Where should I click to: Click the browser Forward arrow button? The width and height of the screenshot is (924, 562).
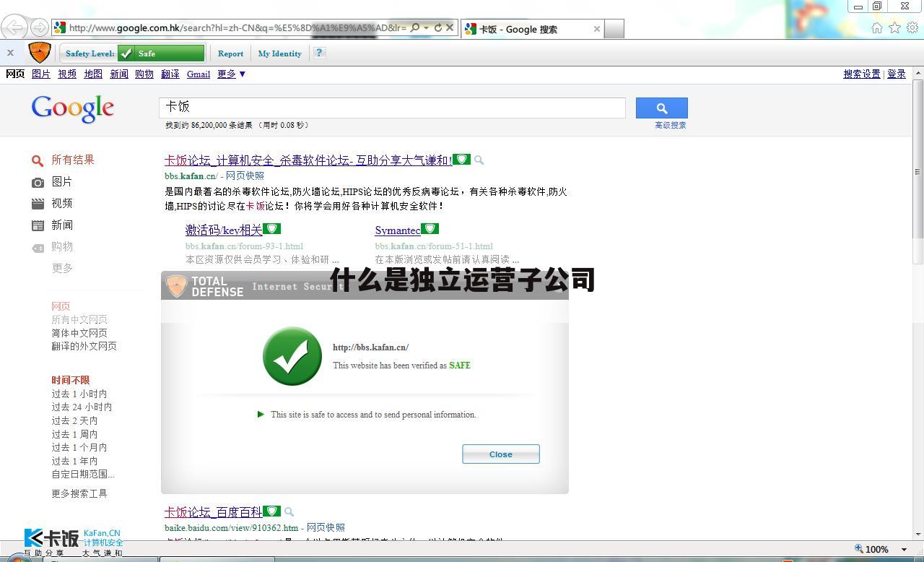(39, 28)
